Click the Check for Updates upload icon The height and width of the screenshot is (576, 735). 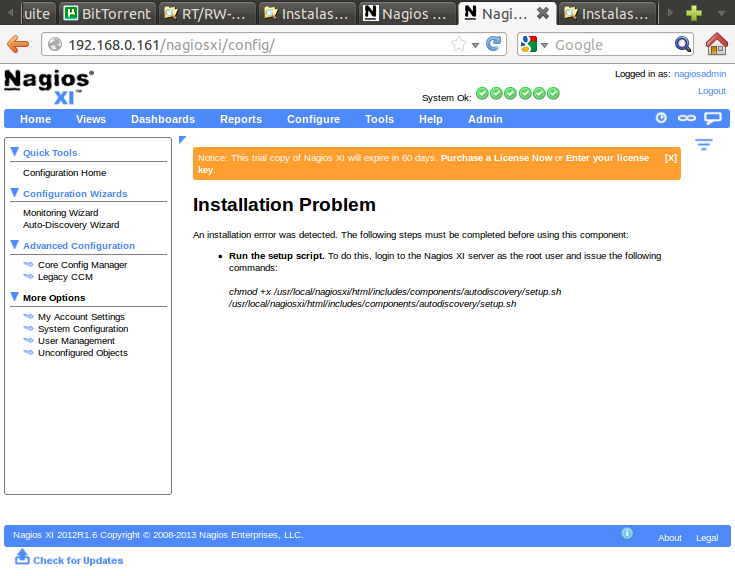tap(22, 556)
